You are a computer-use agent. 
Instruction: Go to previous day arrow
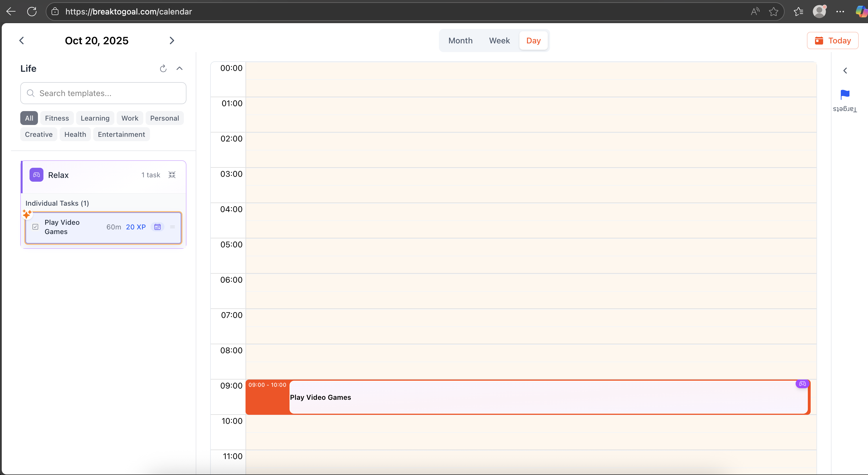pos(21,40)
